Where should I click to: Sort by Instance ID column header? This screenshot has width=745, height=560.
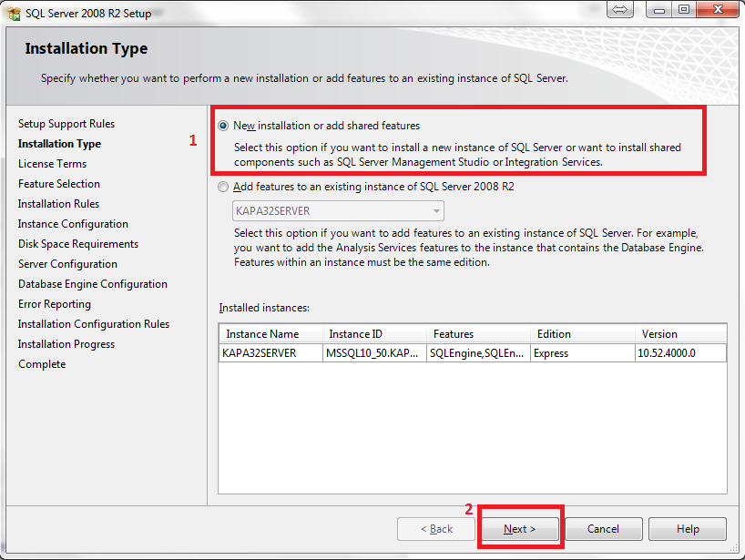(374, 334)
